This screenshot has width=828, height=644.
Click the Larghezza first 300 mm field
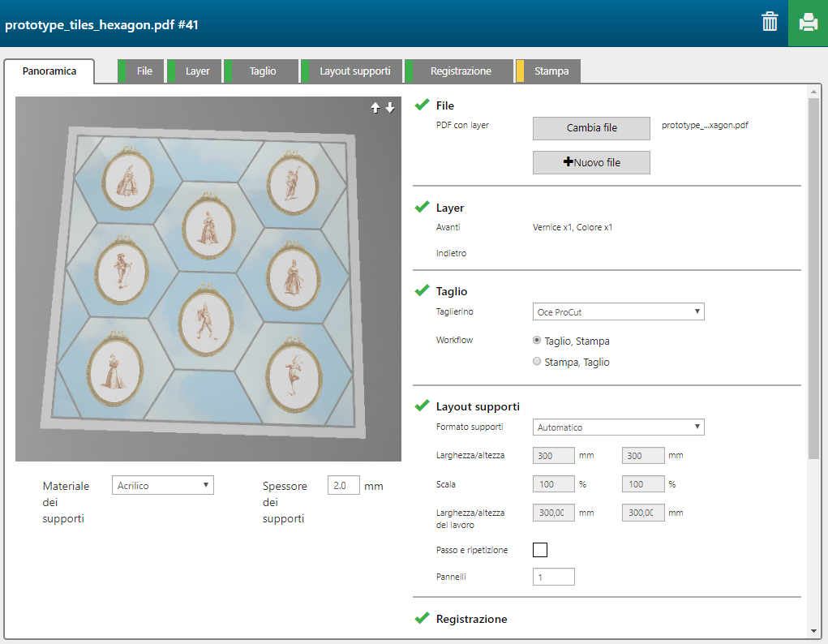(553, 455)
